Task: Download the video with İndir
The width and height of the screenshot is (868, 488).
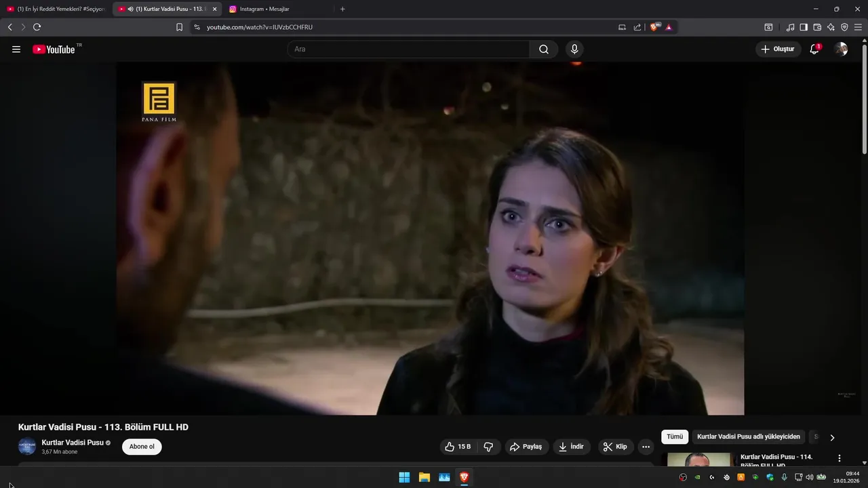Action: [x=571, y=447]
